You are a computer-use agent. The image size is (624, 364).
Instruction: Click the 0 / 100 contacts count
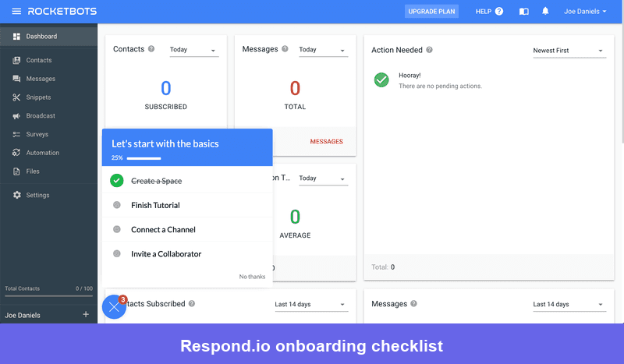point(84,288)
